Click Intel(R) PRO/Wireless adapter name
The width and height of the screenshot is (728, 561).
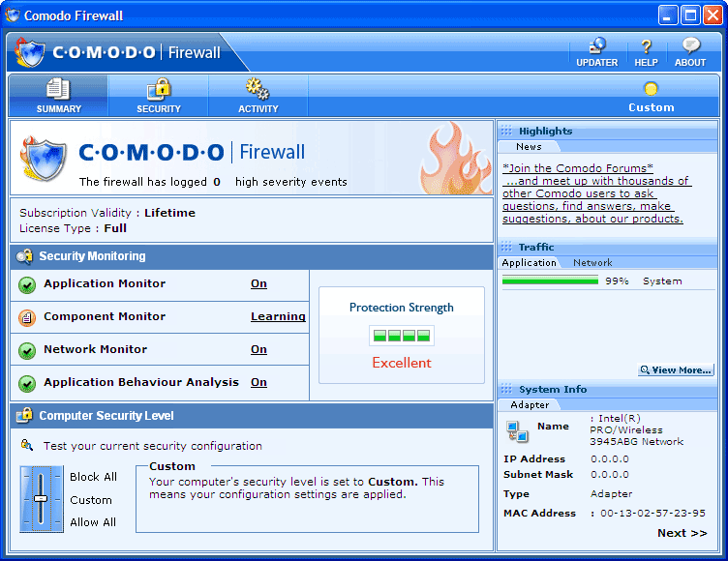pos(637,430)
